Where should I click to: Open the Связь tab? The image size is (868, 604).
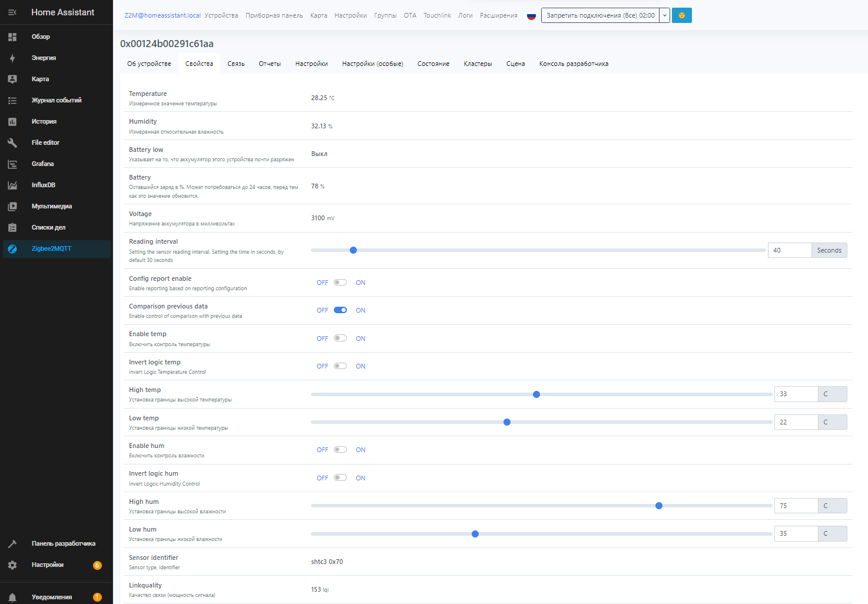pyautogui.click(x=236, y=64)
